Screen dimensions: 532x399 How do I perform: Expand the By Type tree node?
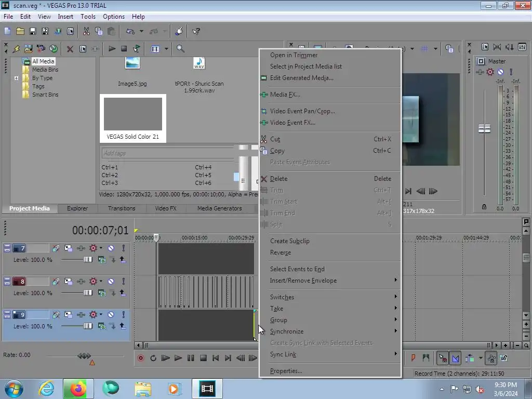16,78
